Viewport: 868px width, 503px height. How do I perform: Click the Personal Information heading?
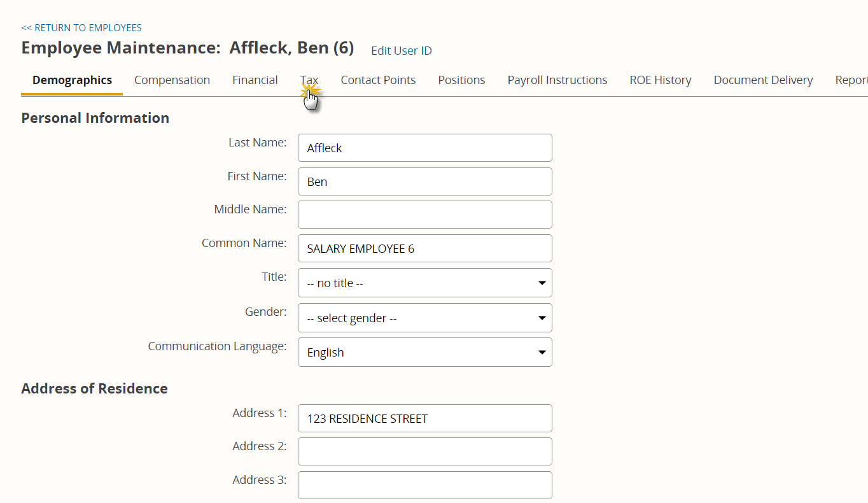pos(95,118)
